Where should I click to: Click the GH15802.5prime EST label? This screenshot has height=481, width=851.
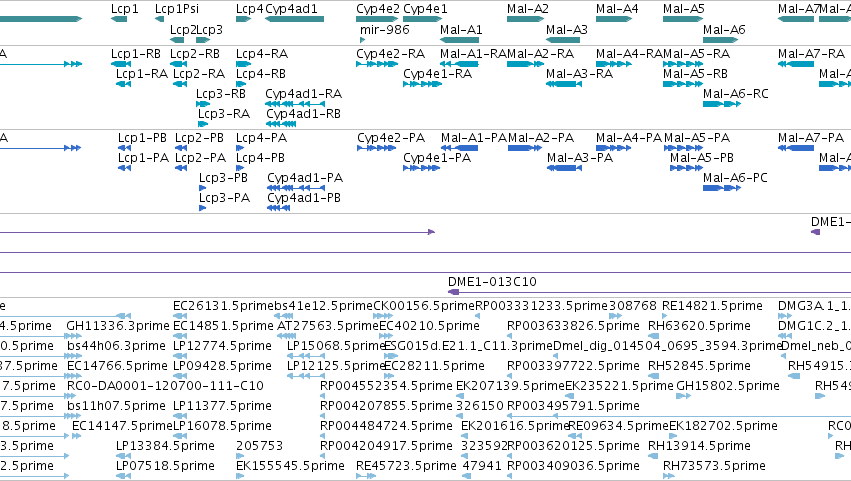728,387
